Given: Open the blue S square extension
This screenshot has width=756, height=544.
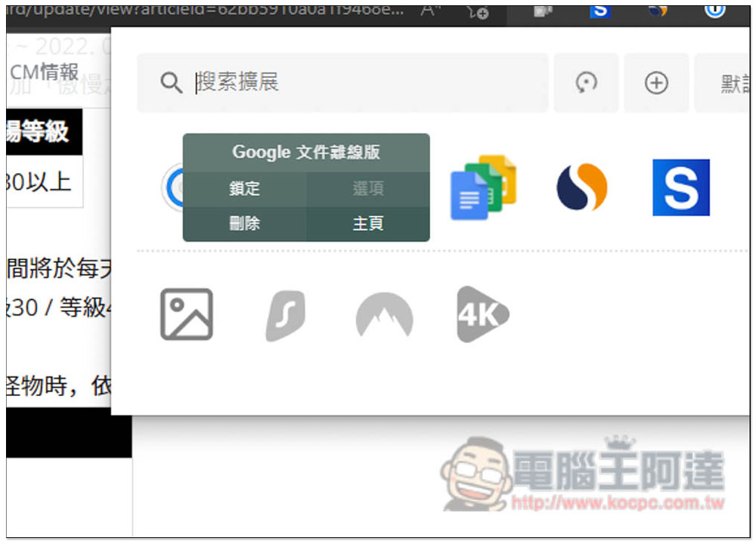Looking at the screenshot, I should point(681,187).
